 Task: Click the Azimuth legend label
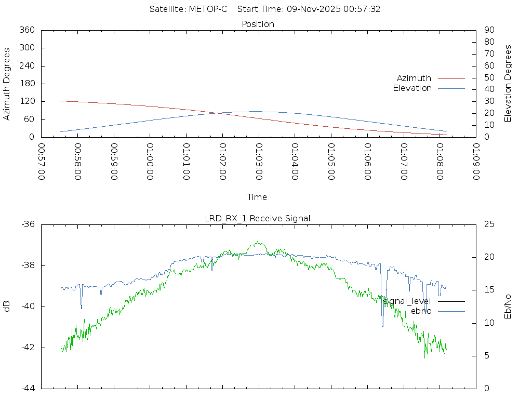pyautogui.click(x=414, y=78)
